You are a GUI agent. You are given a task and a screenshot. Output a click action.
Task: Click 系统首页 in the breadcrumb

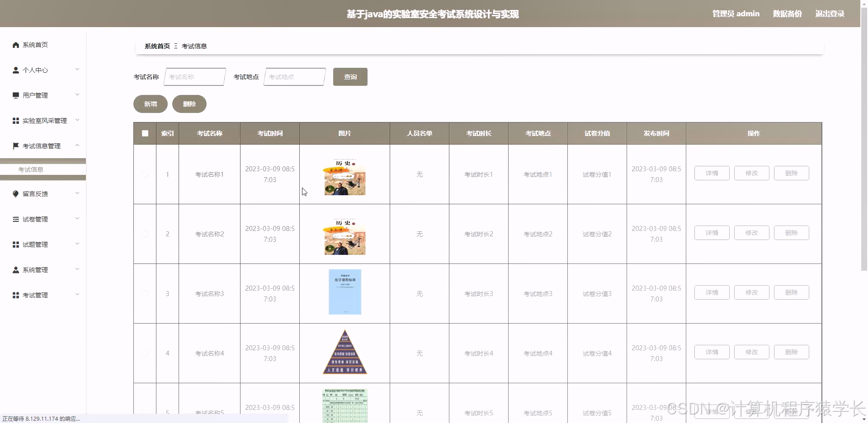pos(156,46)
